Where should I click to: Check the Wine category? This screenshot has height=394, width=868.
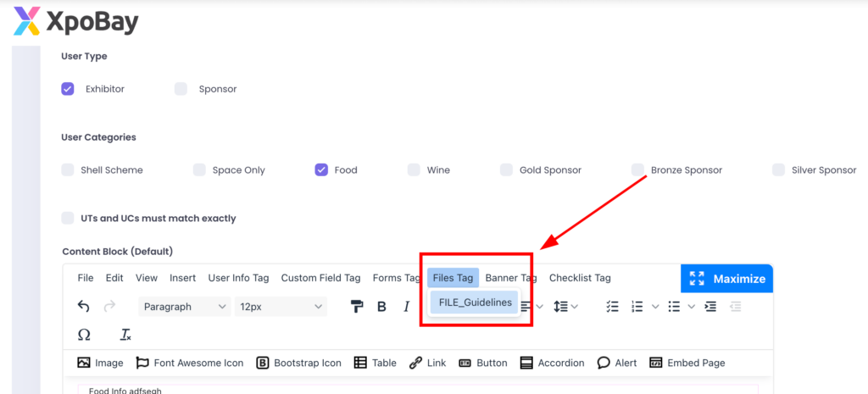414,170
